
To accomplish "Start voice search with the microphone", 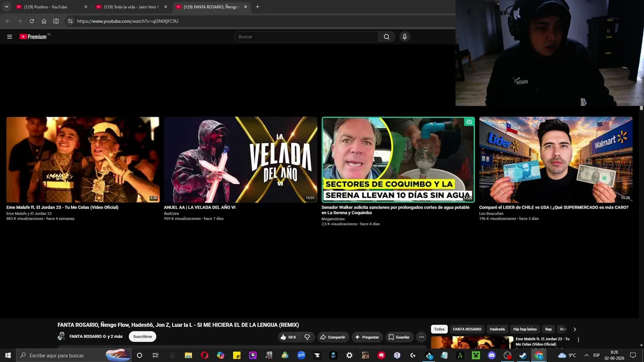I will 405,37.
